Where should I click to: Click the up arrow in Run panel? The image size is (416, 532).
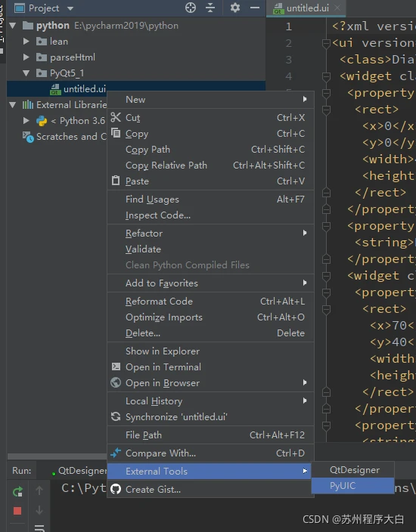(39, 490)
